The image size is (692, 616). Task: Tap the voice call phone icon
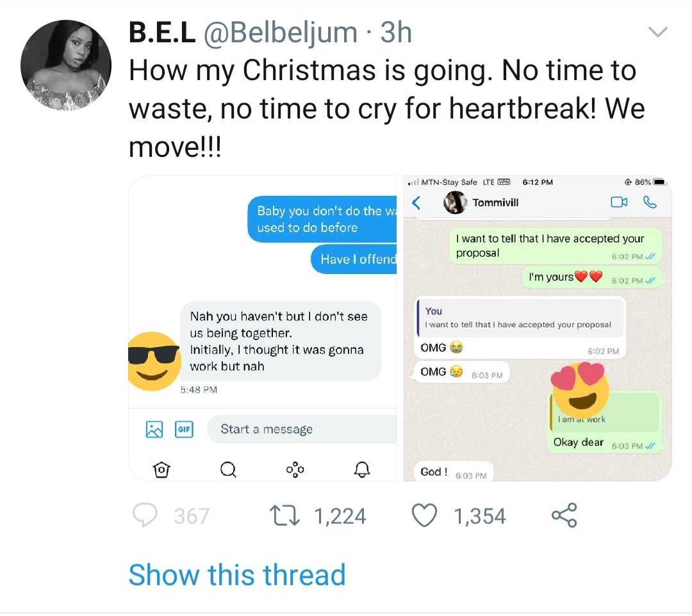click(x=650, y=202)
